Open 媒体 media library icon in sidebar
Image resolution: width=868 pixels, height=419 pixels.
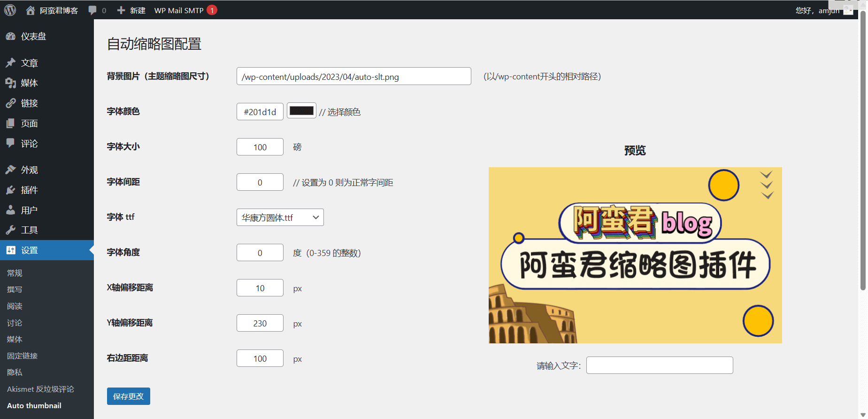pyautogui.click(x=10, y=83)
